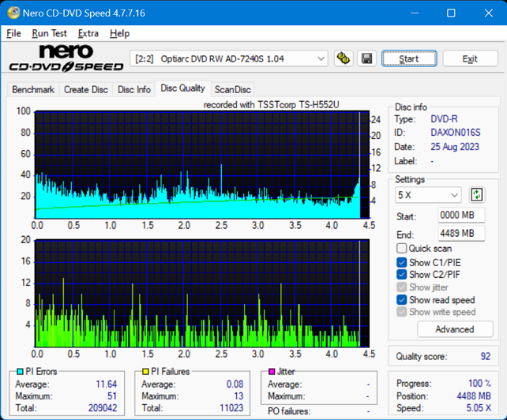
Task: Click the PI Failures yellow legend swatch
Action: 145,372
